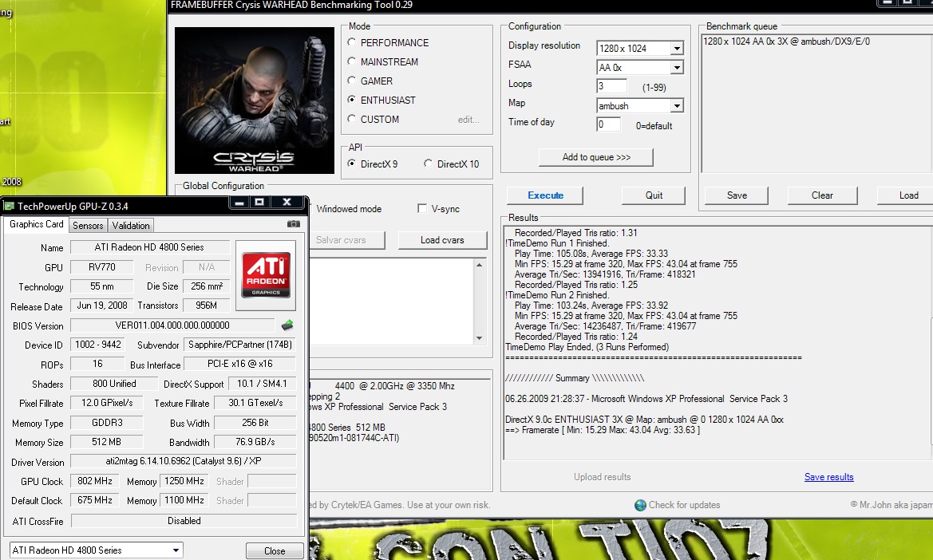933x560 pixels.
Task: Click the Bus Interface PCI-E x16 value
Action: coord(239,363)
